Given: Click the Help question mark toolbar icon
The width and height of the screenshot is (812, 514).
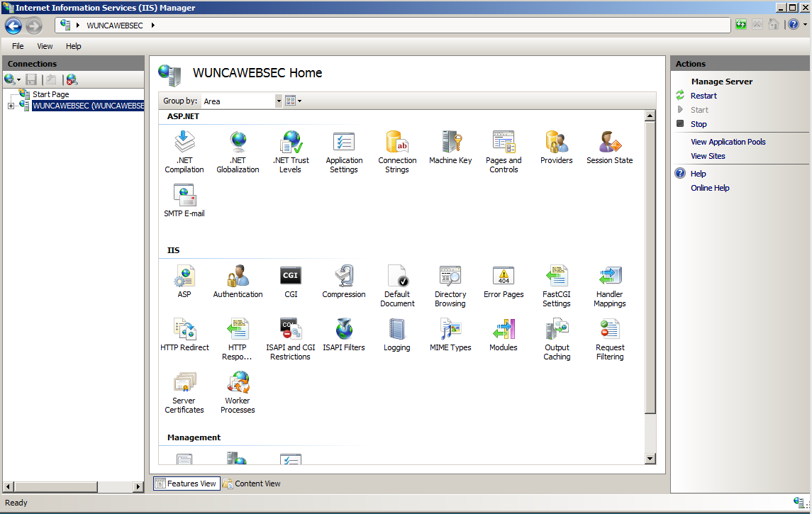Looking at the screenshot, I should click(794, 24).
